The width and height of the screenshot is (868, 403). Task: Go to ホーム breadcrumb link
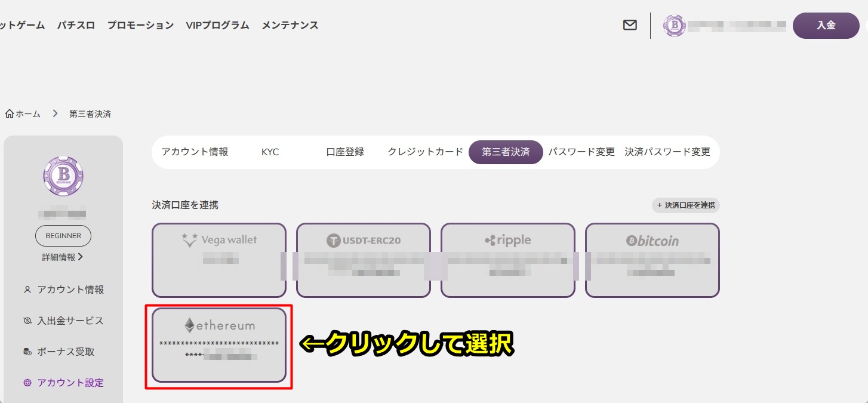pos(28,113)
